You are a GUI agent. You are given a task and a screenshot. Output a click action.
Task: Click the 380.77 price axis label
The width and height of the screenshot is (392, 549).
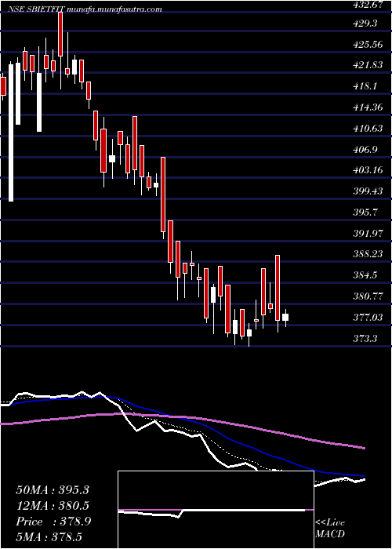point(369,296)
